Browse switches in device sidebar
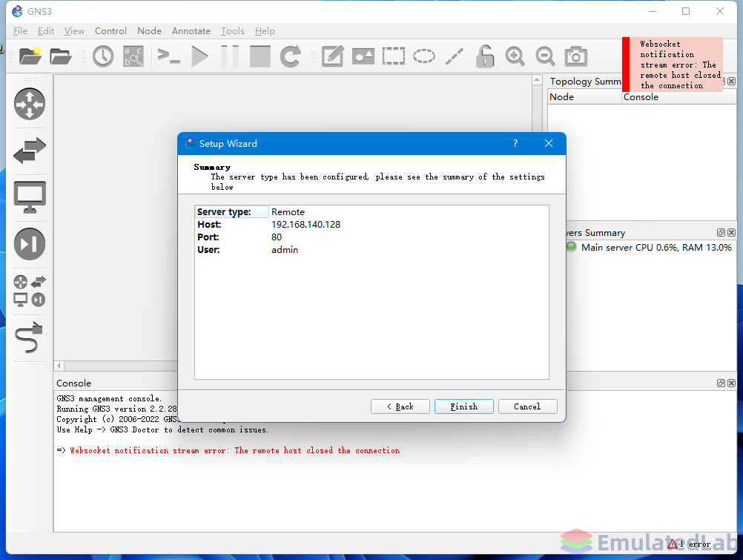 (30, 151)
